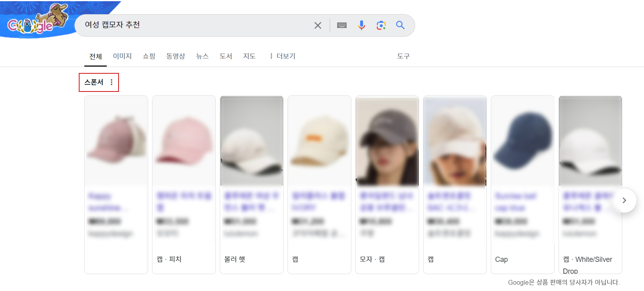Viewport: 644px width, 291px height.
Task: Open the navy blue Cap image
Action: [x=523, y=141]
